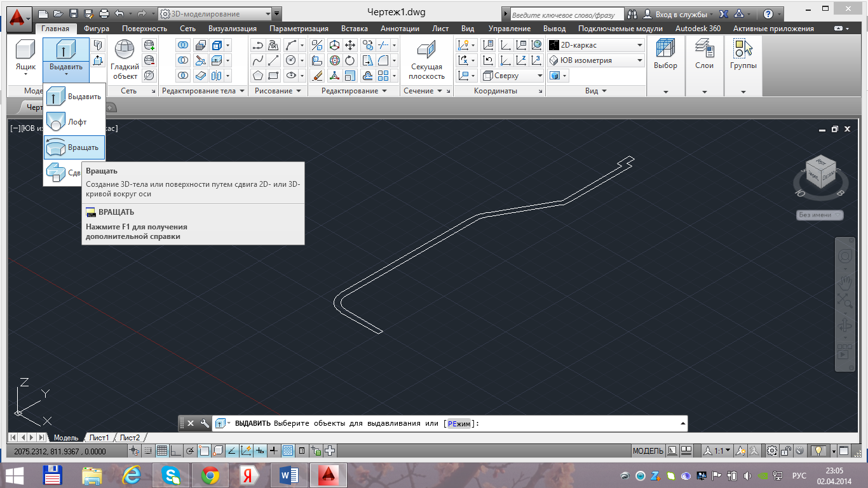Click the РЕжим option in command line

[x=459, y=423]
